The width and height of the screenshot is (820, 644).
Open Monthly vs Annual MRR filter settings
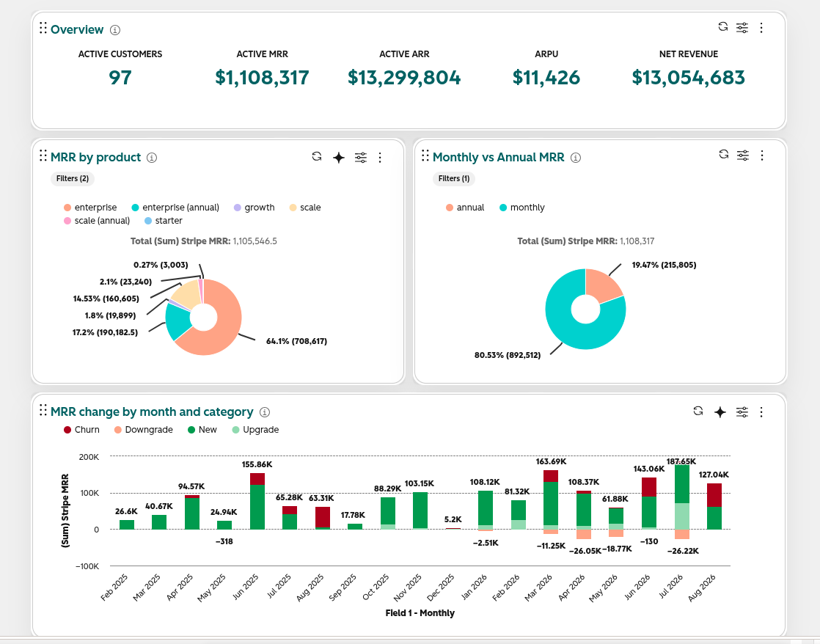[742, 155]
